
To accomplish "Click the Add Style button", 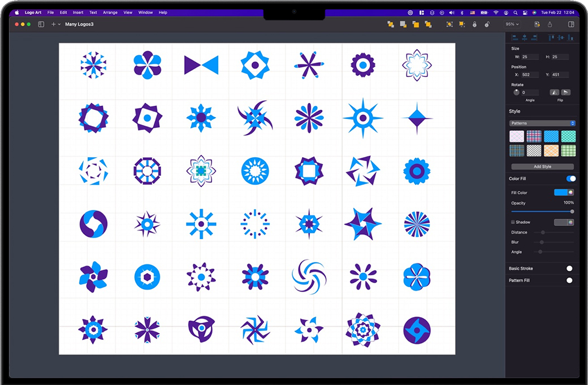I will (x=542, y=167).
